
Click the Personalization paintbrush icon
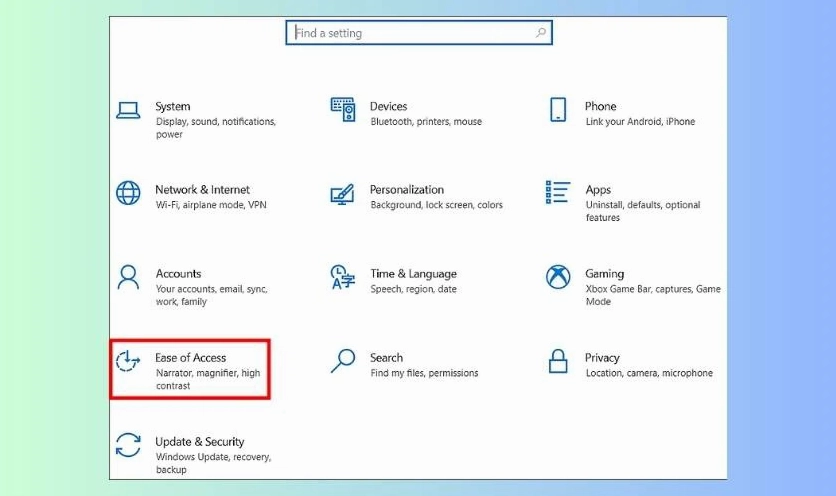[x=343, y=192]
